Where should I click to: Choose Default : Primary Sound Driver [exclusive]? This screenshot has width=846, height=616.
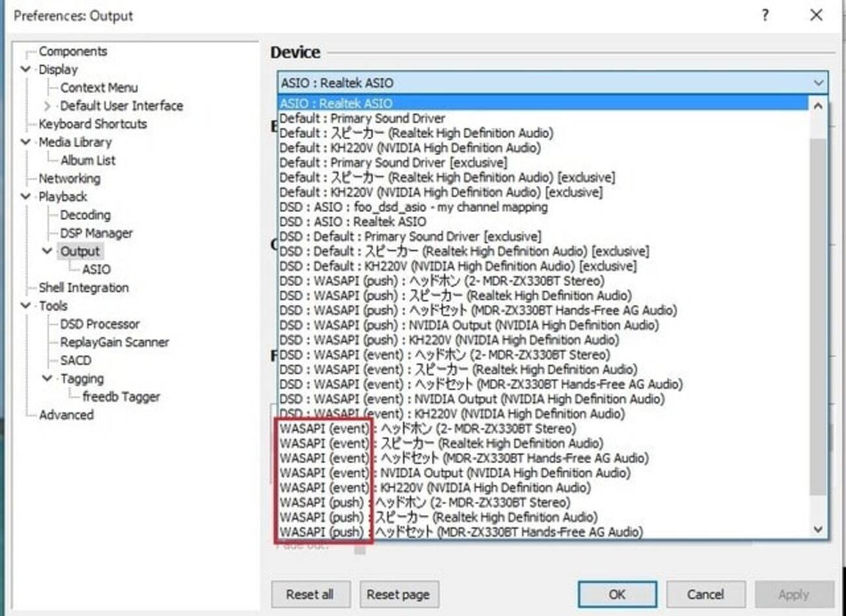coord(543,163)
